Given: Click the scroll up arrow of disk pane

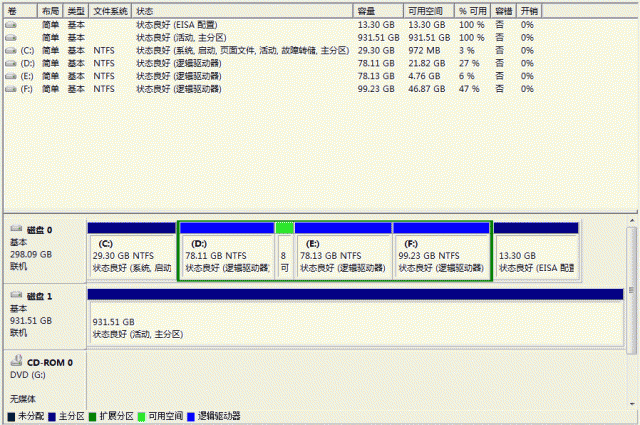Looking at the screenshot, I should coord(632,221).
